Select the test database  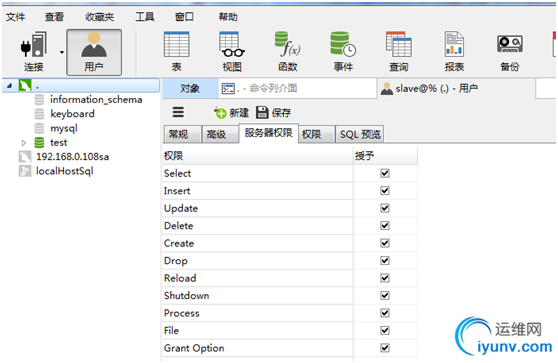tap(59, 143)
